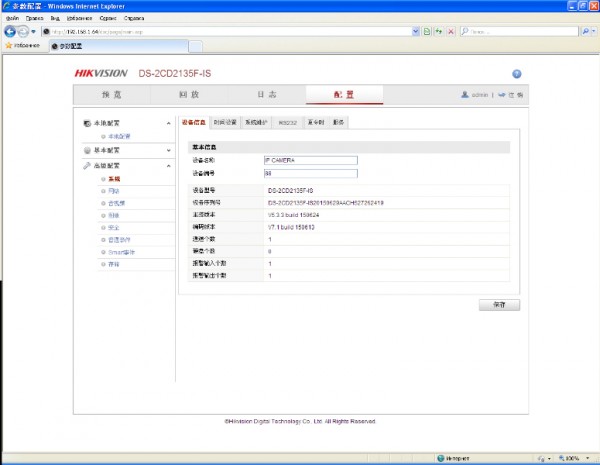Open the recent pages dropdown next to Forward
Image resolution: width=600 pixels, height=465 pixels.
[33, 32]
